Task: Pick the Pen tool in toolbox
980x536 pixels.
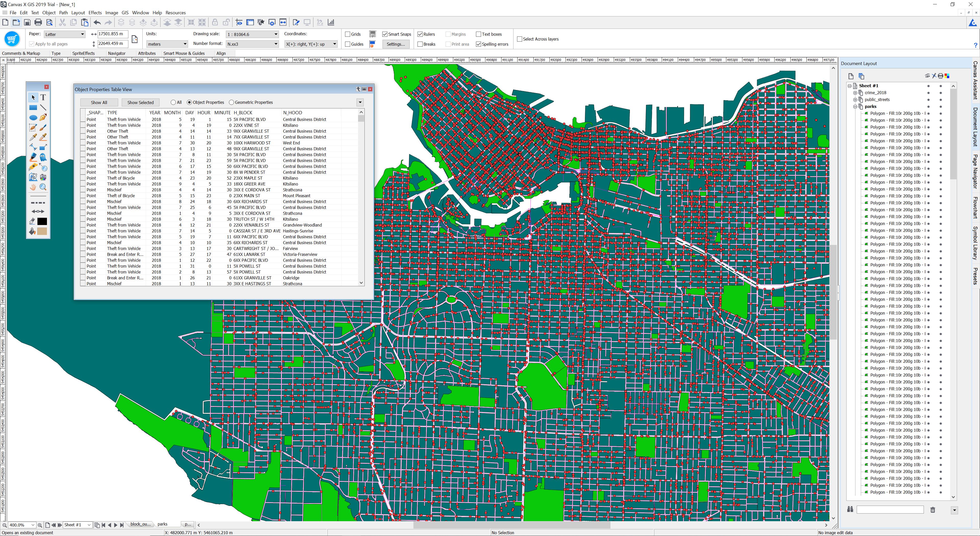Action: point(43,118)
